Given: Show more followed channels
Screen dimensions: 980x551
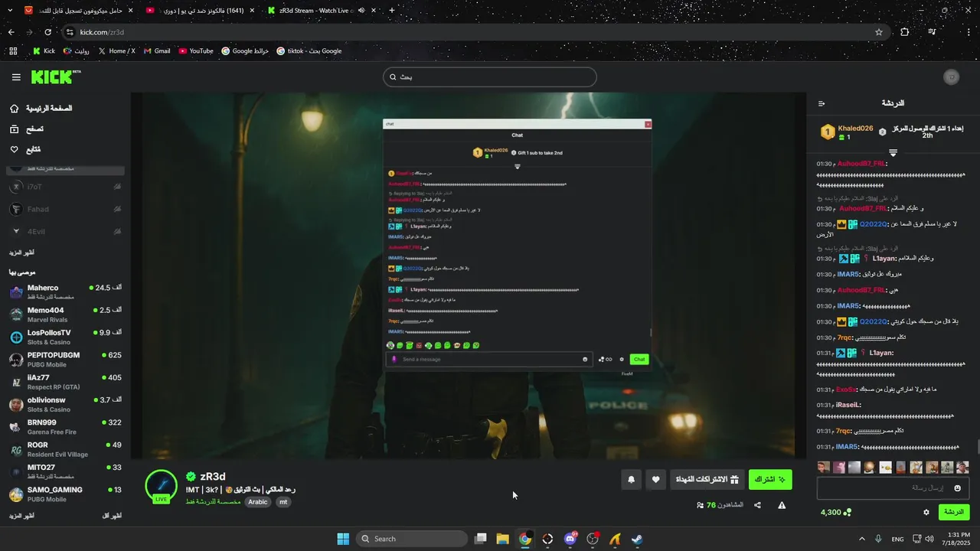Looking at the screenshot, I should 21,253.
